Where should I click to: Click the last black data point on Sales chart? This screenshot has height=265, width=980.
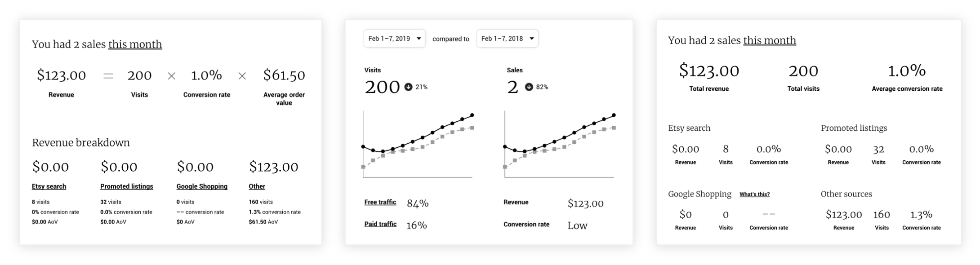[x=614, y=115]
